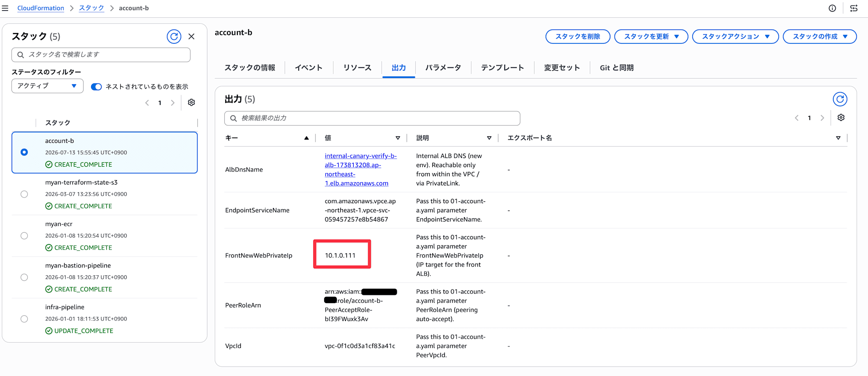868x376 pixels.
Task: Click the FrontNewWebPrivateIp value 10.1.0.111
Action: click(340, 255)
